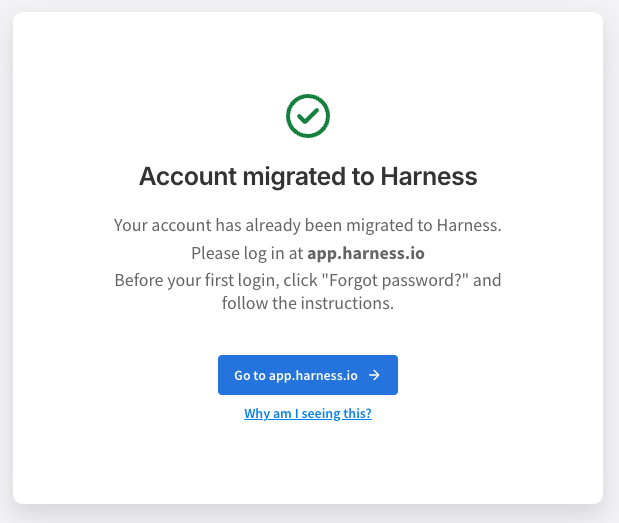
Task: Click the "Your account has already been migrated" sentence
Action: [308, 227]
